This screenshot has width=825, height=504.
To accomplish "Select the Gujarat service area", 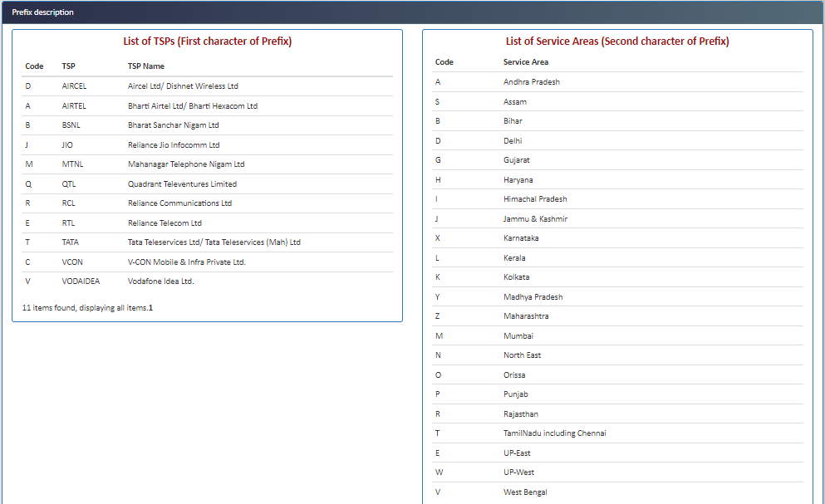I will pos(516,160).
